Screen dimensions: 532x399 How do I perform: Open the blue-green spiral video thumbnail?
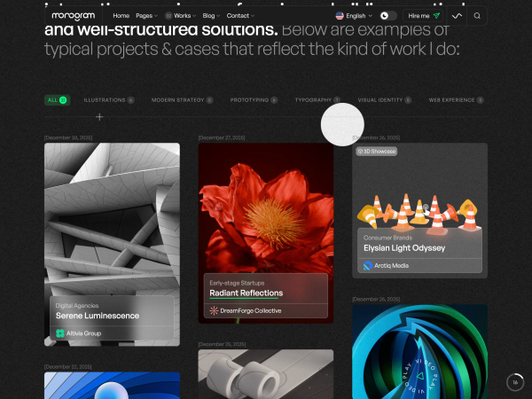click(x=419, y=351)
